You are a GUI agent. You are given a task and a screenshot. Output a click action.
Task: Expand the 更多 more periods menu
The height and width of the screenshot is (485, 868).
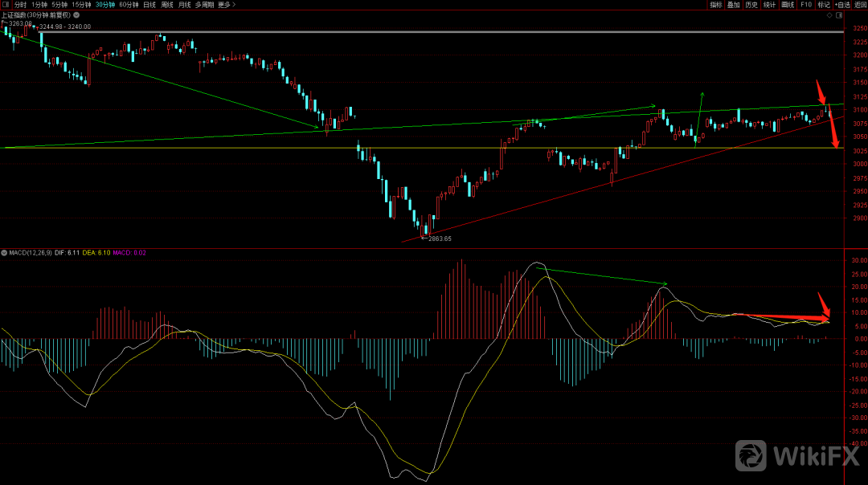coord(226,5)
